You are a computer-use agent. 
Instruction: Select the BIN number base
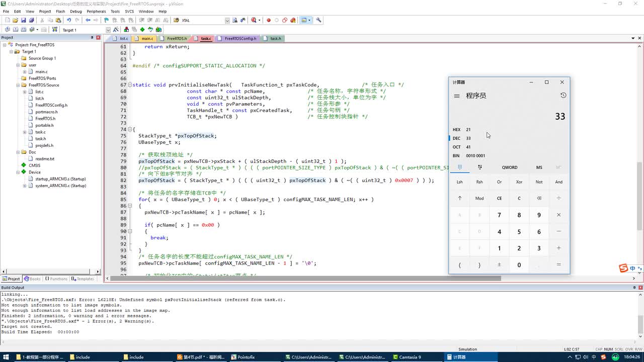(509, 156)
